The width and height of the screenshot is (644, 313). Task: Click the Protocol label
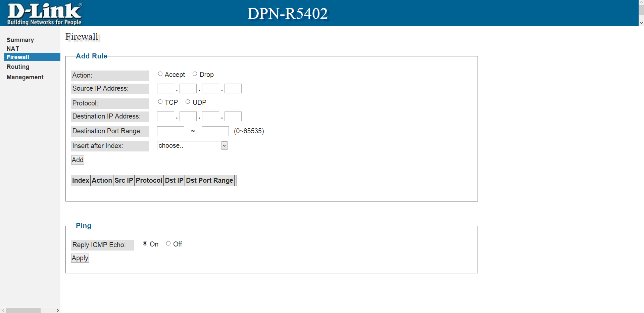[x=110, y=103]
